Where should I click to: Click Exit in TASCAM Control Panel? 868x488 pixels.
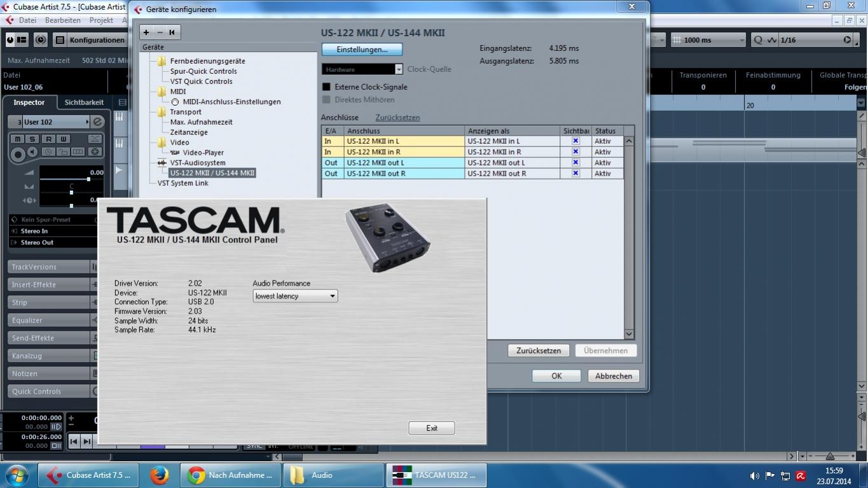point(432,428)
